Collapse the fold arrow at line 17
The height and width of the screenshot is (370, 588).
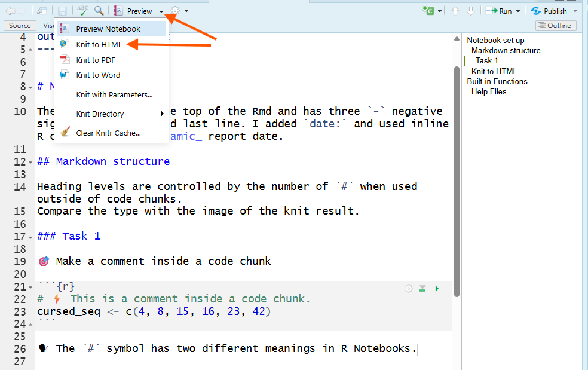coord(30,237)
